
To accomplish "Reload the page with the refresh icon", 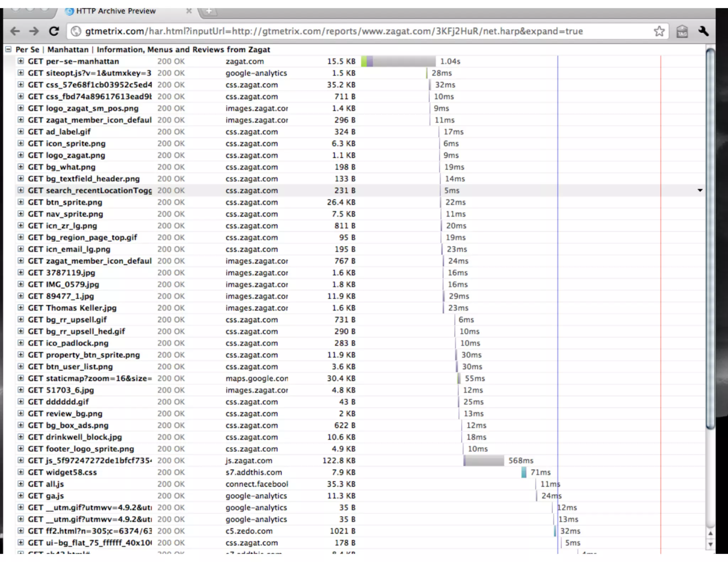I will click(x=54, y=31).
